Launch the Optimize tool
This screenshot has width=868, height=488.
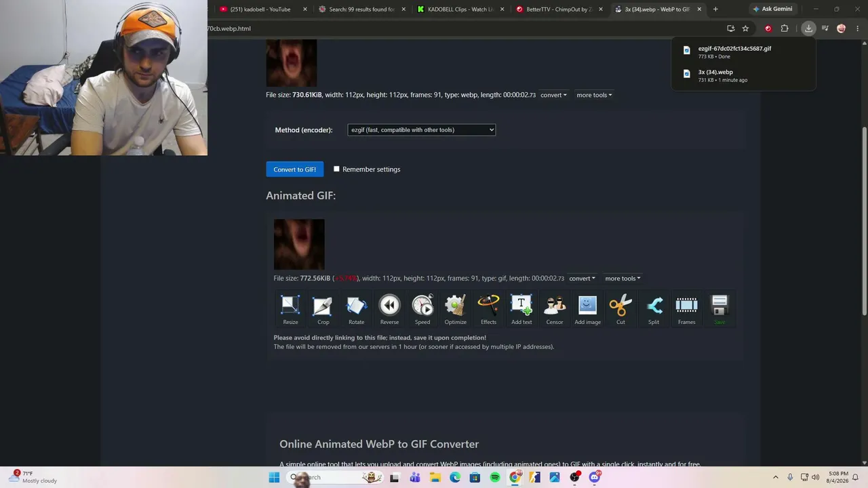pos(455,310)
